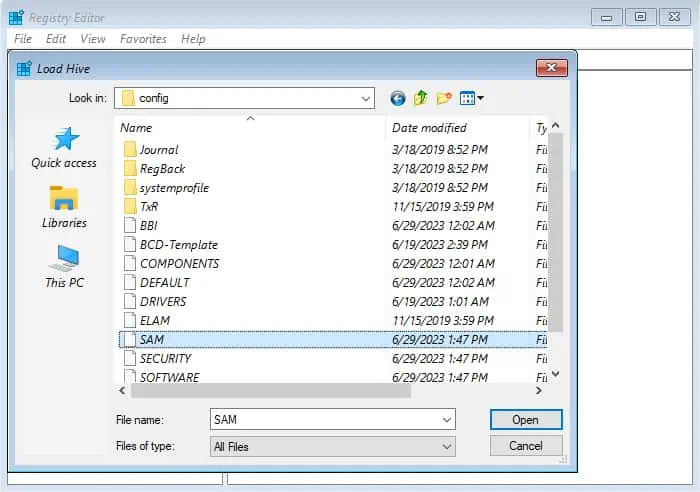The width and height of the screenshot is (700, 492).
Task: Click the Open button
Action: 526,420
